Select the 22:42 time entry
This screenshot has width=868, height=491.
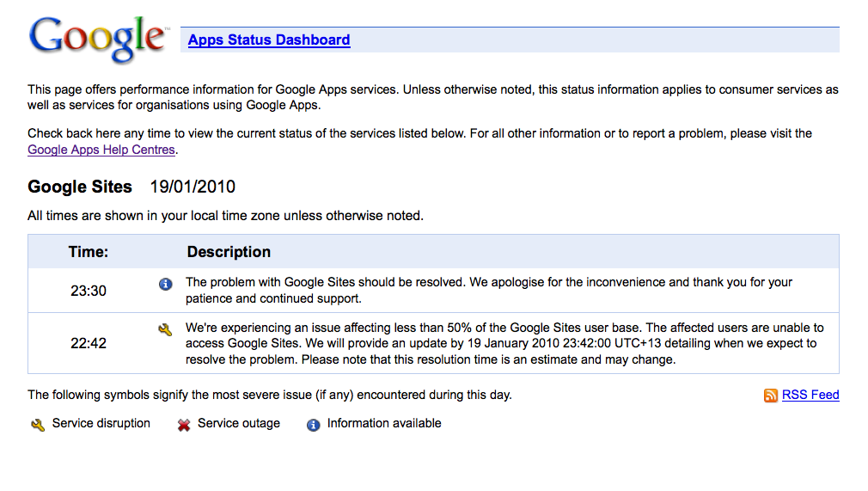pos(89,344)
